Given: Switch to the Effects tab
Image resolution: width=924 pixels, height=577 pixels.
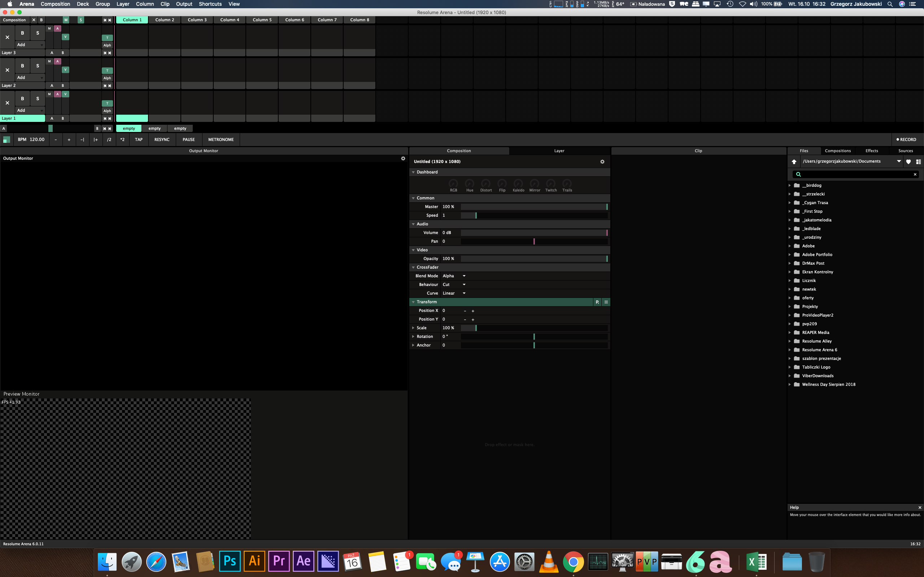Looking at the screenshot, I should point(871,151).
